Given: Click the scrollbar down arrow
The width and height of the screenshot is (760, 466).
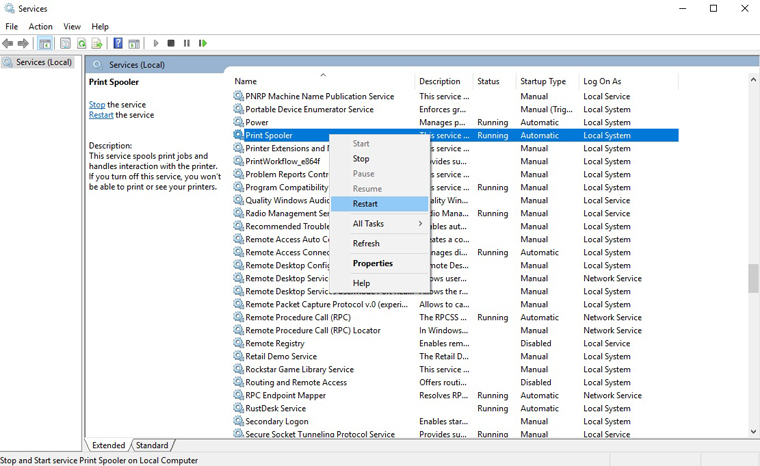Looking at the screenshot, I should click(x=753, y=432).
